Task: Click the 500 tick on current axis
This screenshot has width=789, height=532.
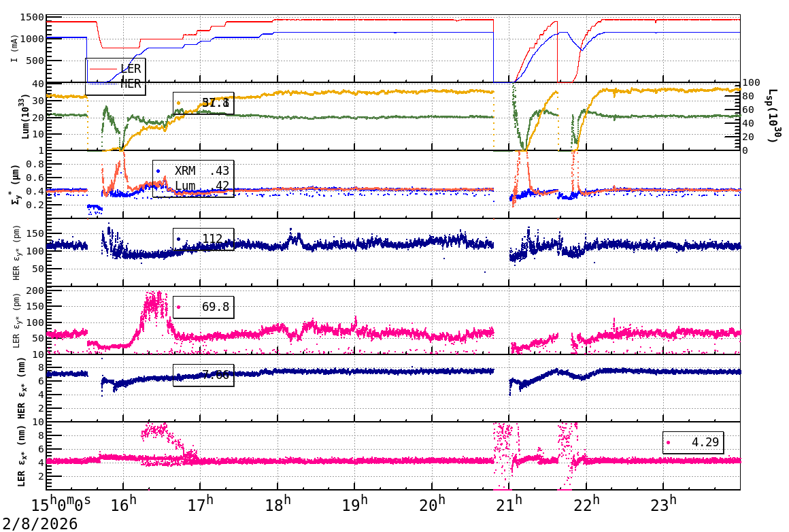Action: click(35, 61)
